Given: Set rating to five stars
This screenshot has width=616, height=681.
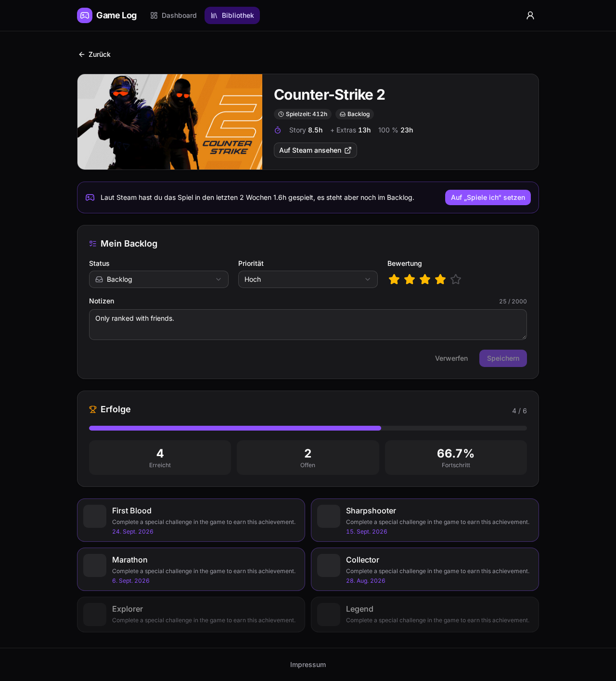Looking at the screenshot, I should [x=456, y=279].
